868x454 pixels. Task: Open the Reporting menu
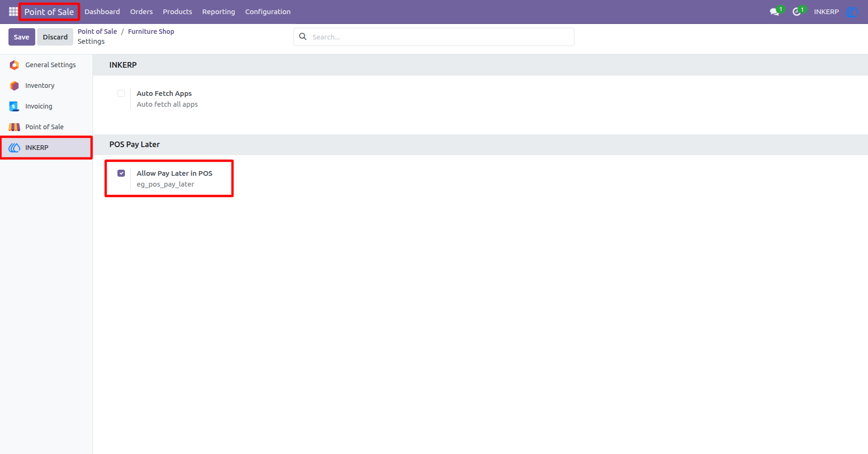[x=218, y=12]
